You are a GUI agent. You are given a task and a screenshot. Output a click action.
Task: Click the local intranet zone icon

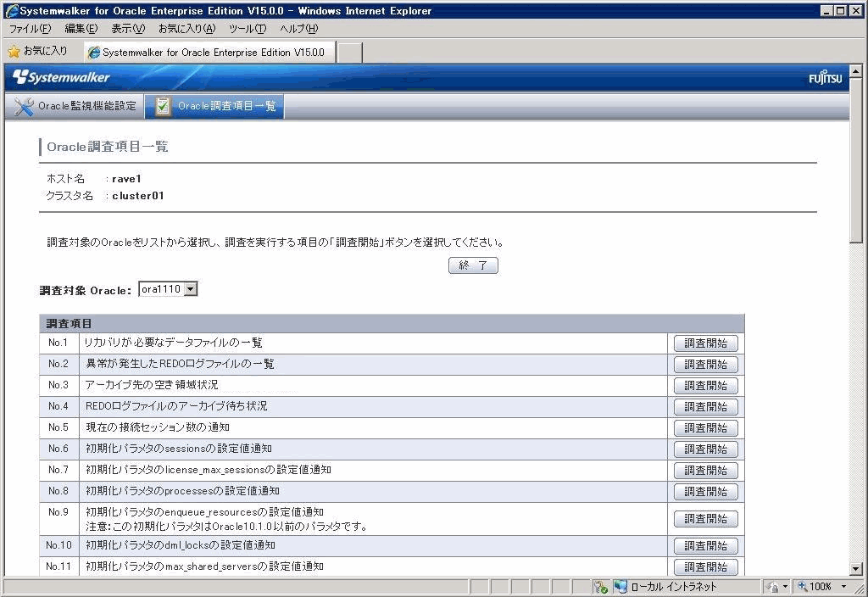pos(620,587)
